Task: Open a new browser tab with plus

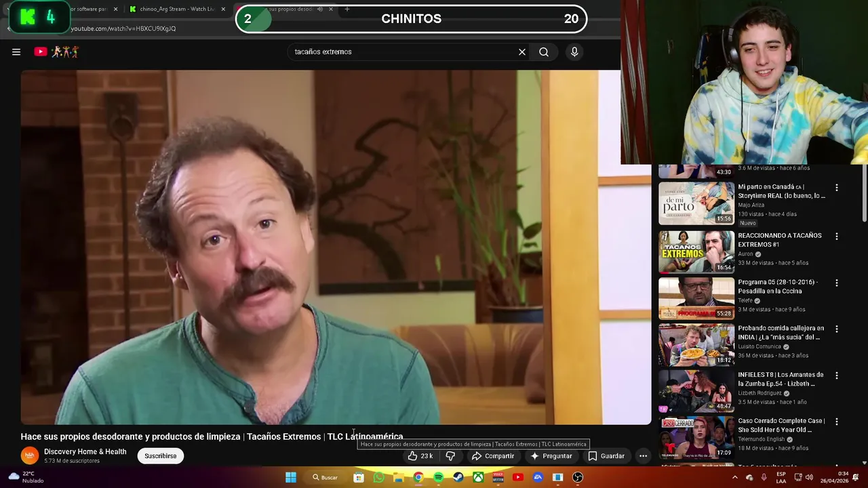Action: [347, 9]
